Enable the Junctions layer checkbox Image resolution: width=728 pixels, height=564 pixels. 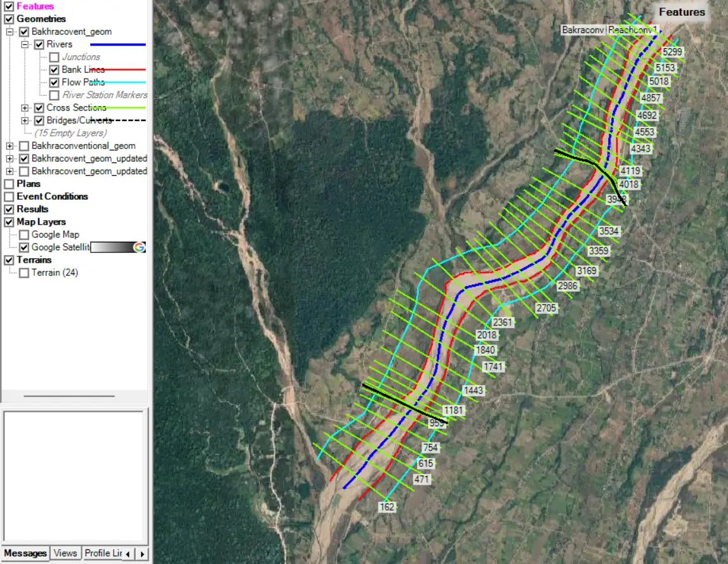pos(55,57)
